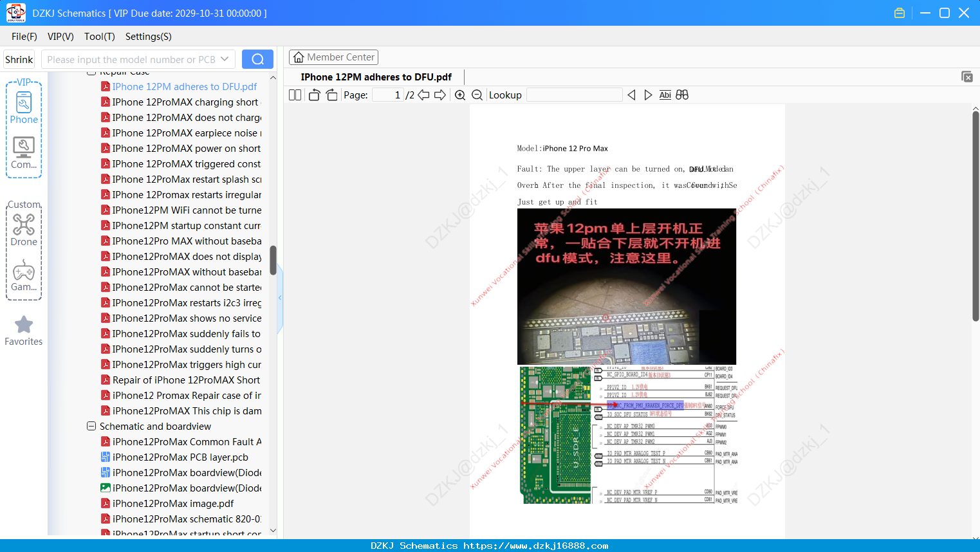
Task: Rotate the page clockwise
Action: coord(331,95)
